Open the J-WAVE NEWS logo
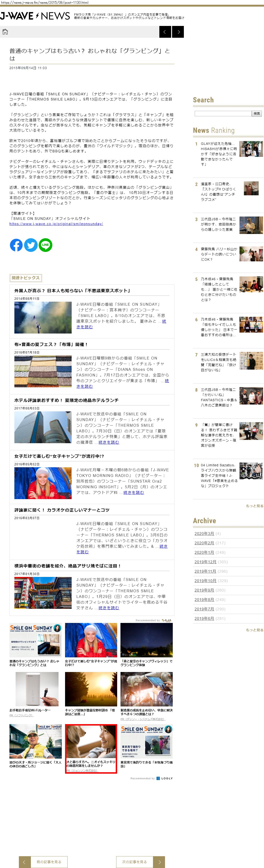Screen dimensions: 264x868 tap(35, 16)
